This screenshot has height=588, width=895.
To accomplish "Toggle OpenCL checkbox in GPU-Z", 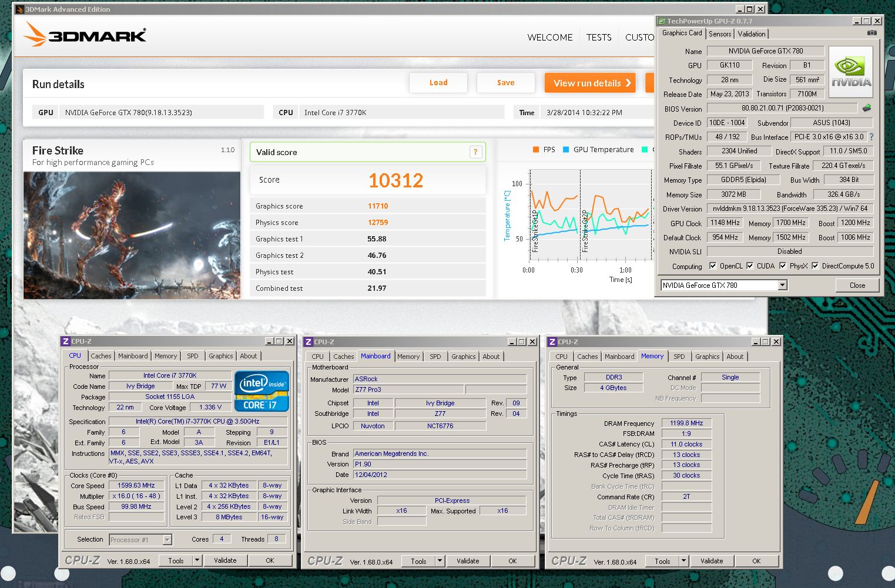I will (x=713, y=266).
